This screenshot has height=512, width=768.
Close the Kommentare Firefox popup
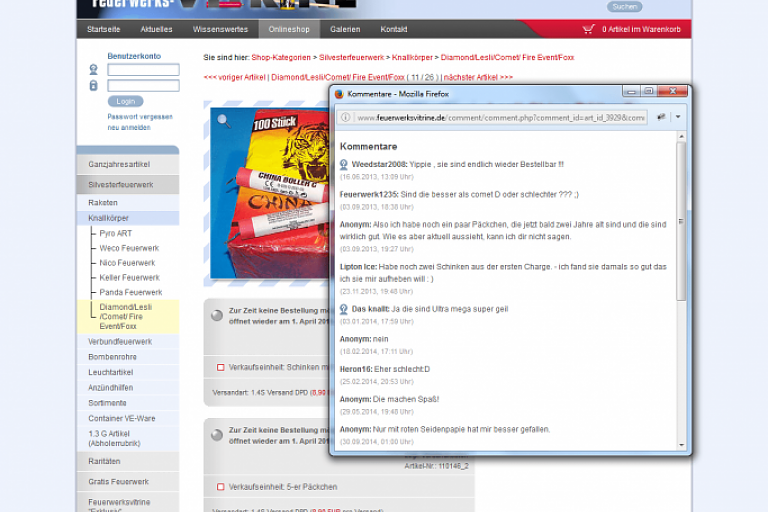pyautogui.click(x=672, y=91)
